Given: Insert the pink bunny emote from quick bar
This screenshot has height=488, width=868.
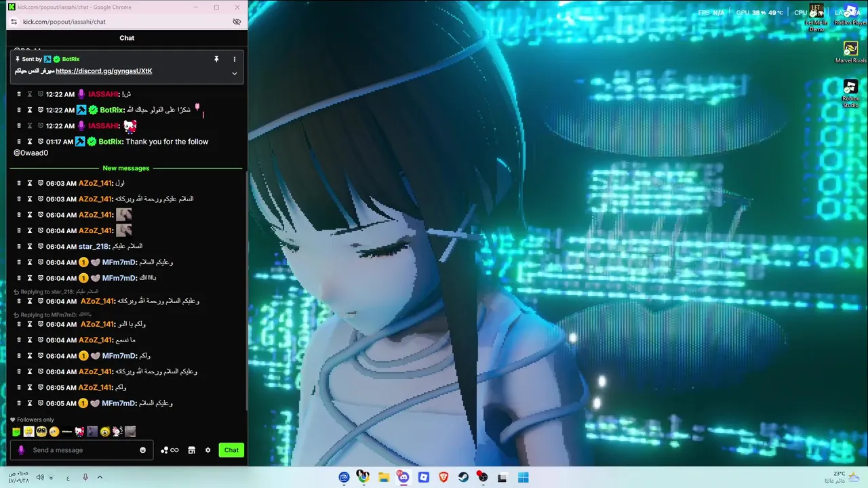Looking at the screenshot, I should [117, 432].
